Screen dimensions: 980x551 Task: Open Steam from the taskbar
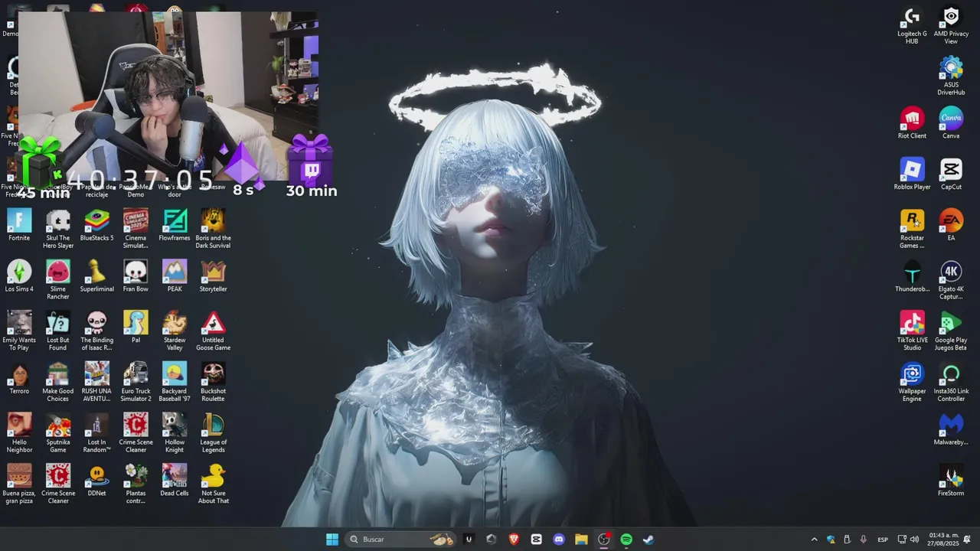(x=648, y=540)
